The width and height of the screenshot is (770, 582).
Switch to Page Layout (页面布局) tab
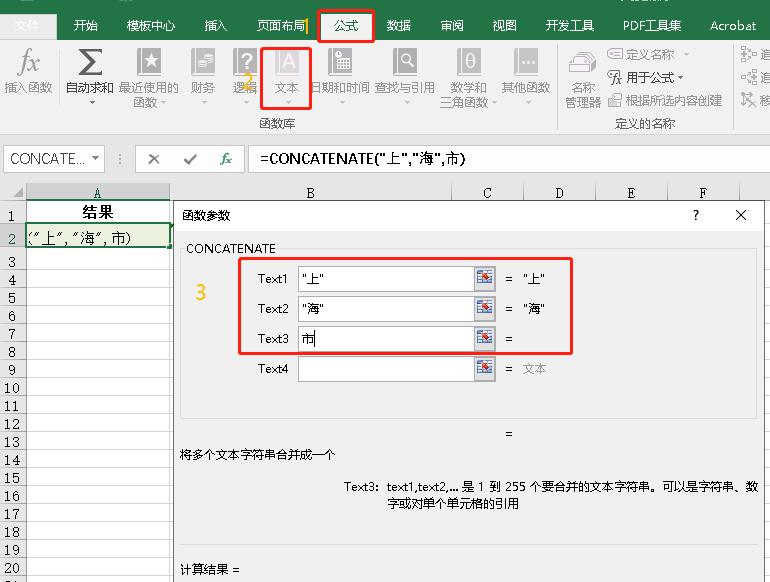pos(281,26)
